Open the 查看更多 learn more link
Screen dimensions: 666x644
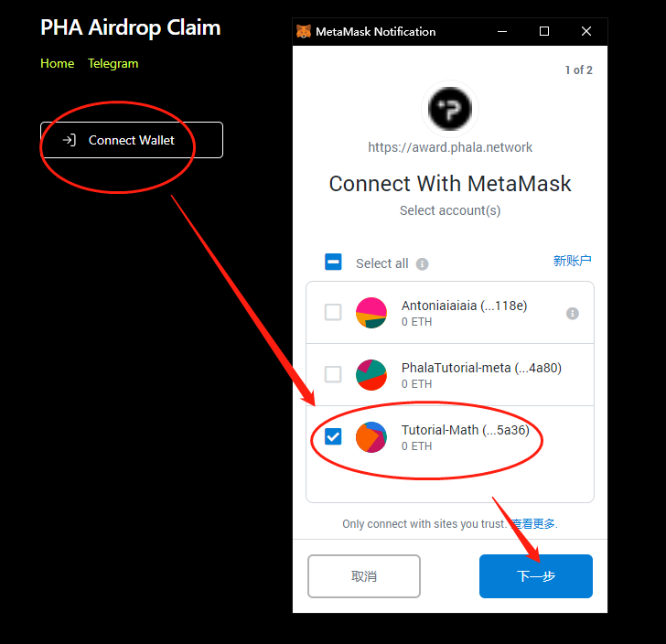[534, 524]
